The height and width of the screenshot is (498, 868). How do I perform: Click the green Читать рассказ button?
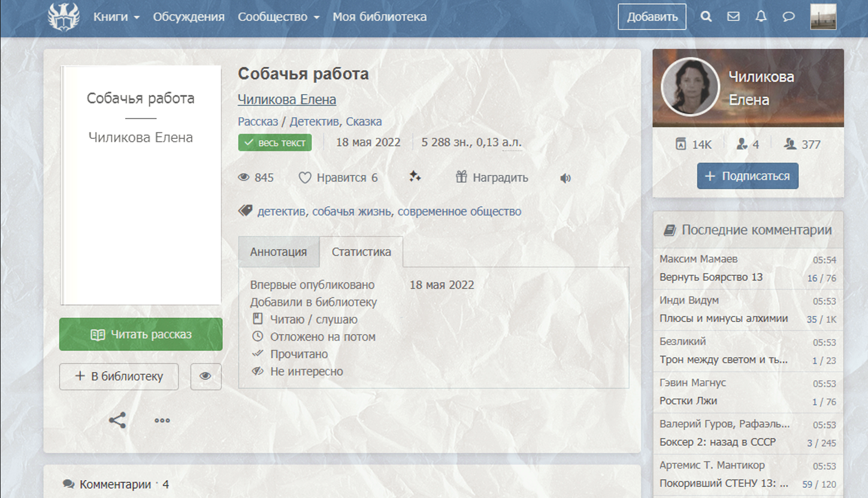coord(141,335)
